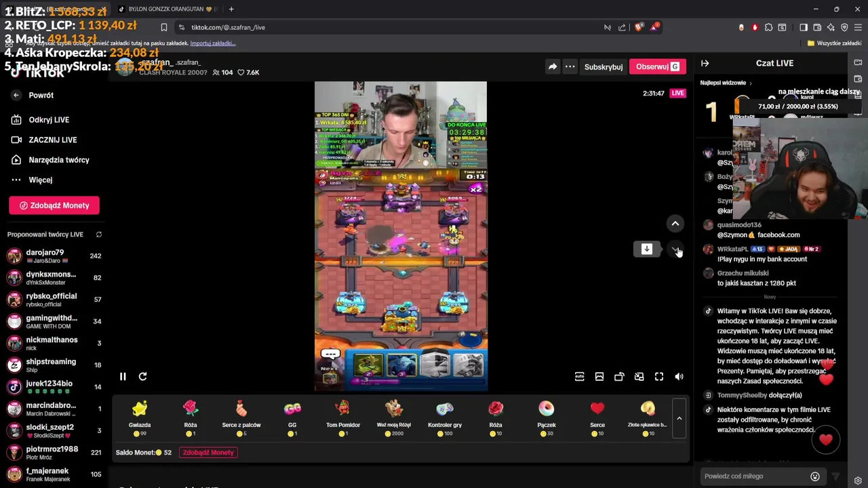Go to previous live with up chevron

click(x=675, y=224)
